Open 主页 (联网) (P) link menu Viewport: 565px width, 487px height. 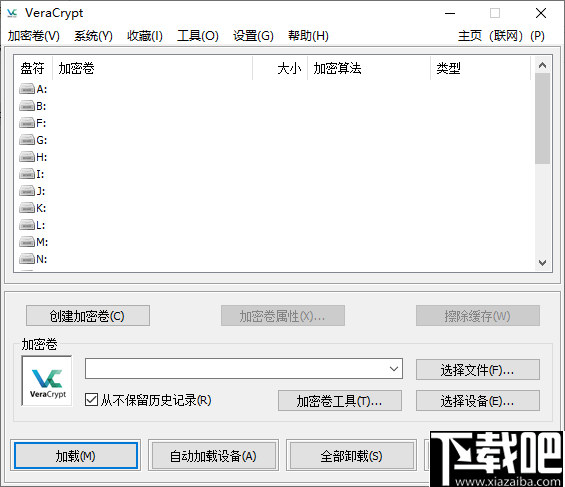501,36
